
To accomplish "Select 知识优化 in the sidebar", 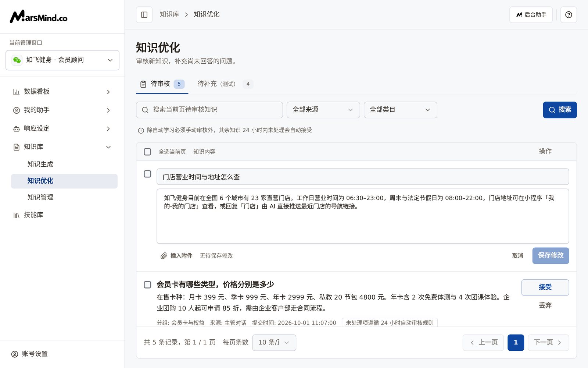I will pyautogui.click(x=64, y=181).
